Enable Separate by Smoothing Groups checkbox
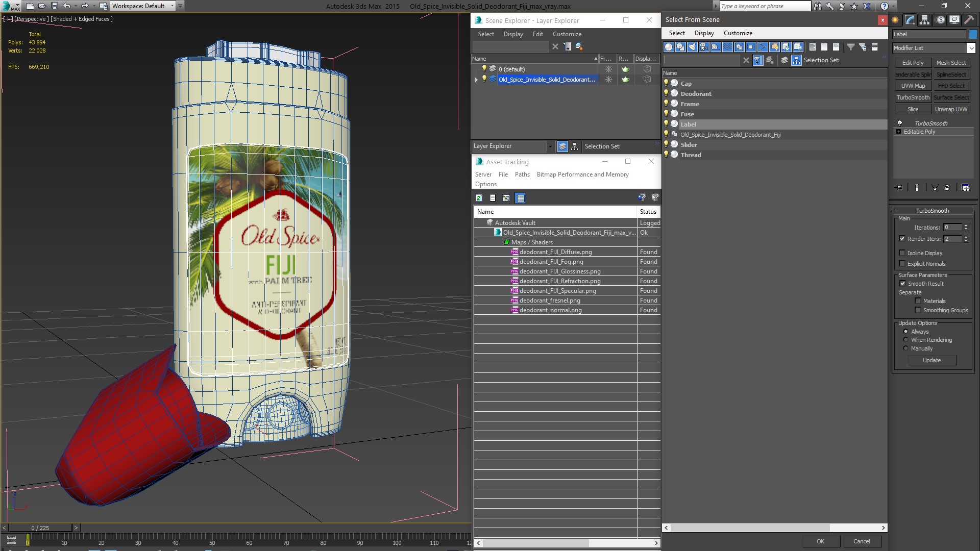This screenshot has height=551, width=980. pyautogui.click(x=918, y=310)
